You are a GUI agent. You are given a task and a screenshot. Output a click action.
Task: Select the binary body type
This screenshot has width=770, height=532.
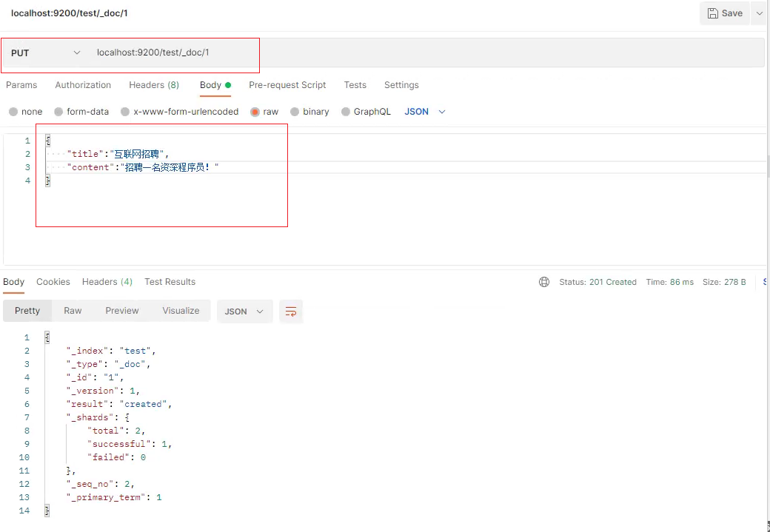click(309, 112)
